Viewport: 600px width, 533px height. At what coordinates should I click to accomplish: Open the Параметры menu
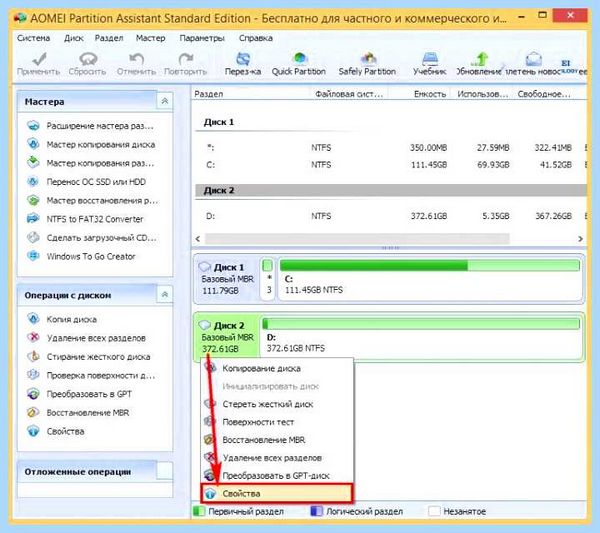coord(202,38)
